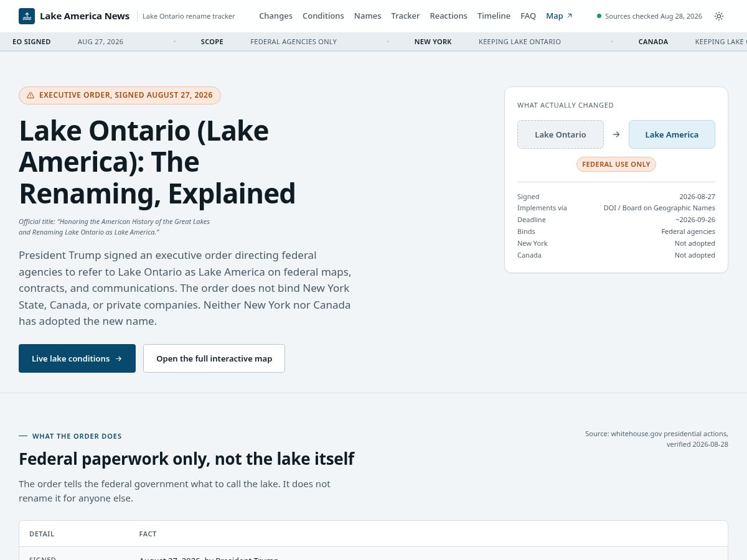Open the Conditions nav item
Viewport: 747px width, 560px height.
(x=323, y=16)
